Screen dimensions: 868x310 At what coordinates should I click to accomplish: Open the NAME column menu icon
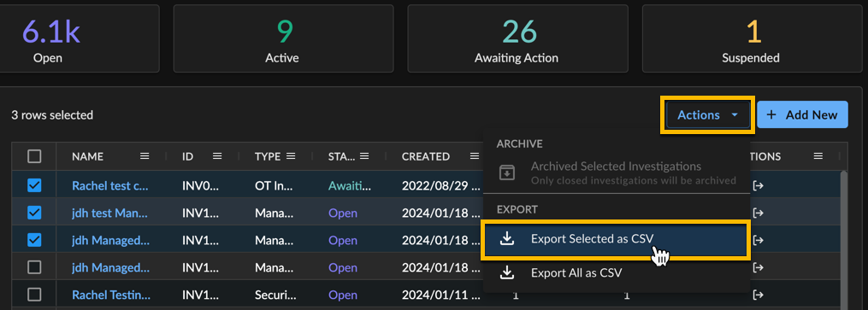coord(145,156)
